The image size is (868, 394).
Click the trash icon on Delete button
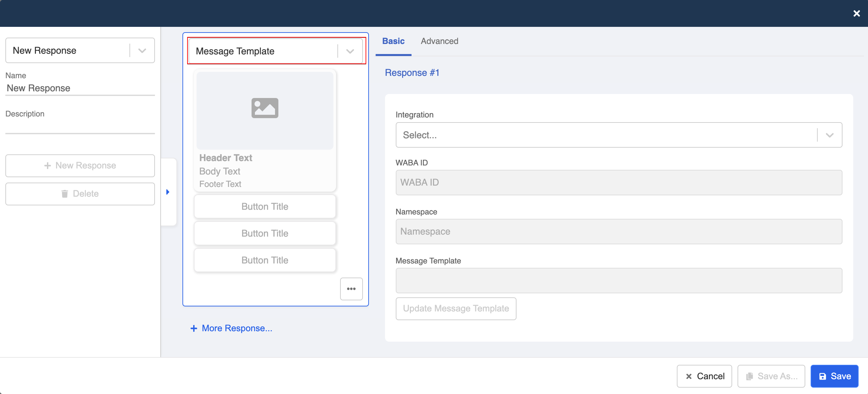pos(65,194)
